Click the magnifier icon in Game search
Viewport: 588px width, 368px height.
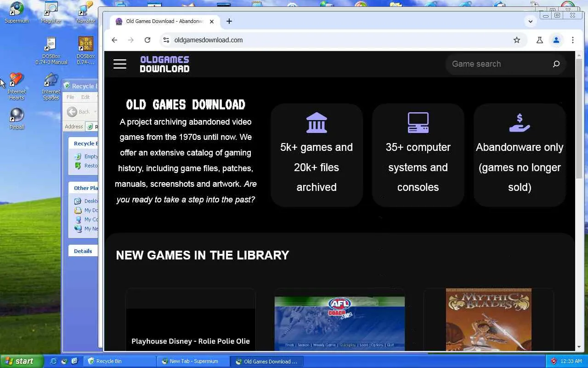556,64
